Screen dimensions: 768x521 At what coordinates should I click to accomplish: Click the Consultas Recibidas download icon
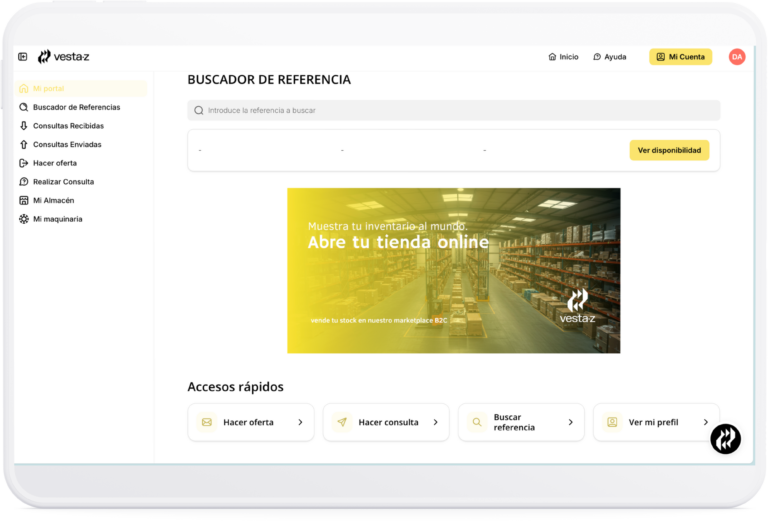[24, 126]
